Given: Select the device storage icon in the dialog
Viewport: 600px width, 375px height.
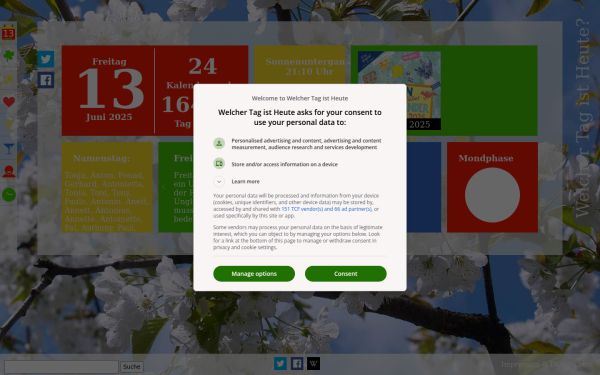Looking at the screenshot, I should [219, 164].
